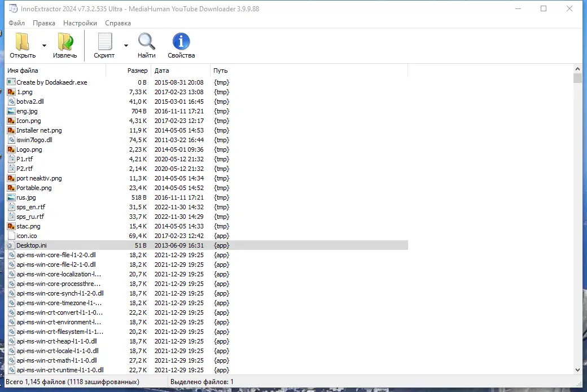
Task: Click the document icon of P2.rtf
Action: (x=11, y=169)
